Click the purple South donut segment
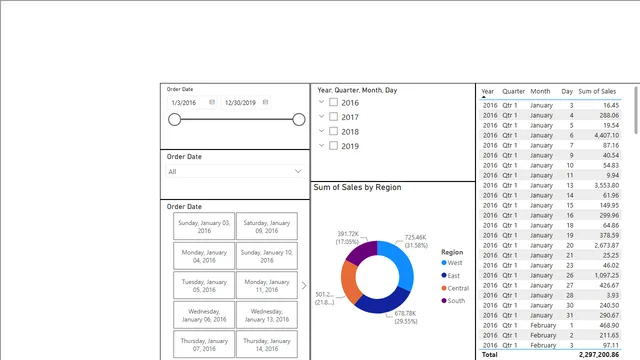 tap(363, 250)
